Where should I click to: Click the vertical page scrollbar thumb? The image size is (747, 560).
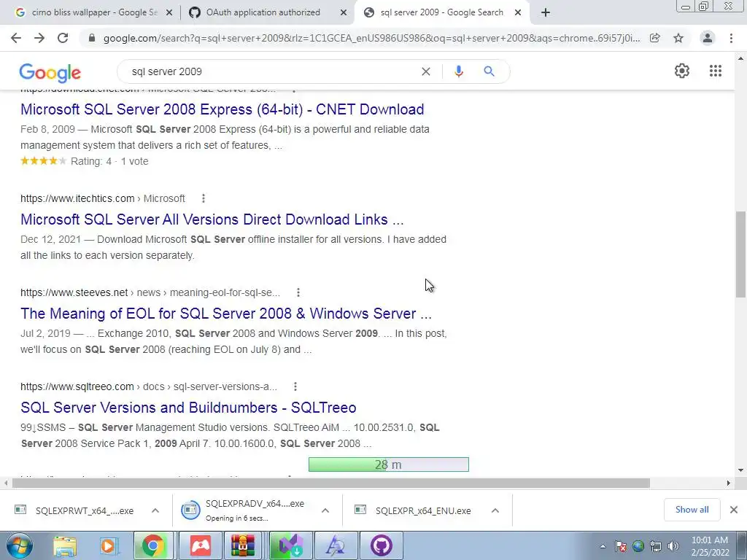pos(740,254)
